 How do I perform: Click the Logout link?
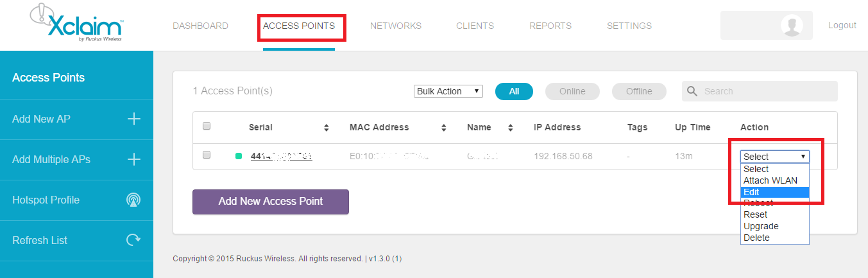pyautogui.click(x=842, y=25)
